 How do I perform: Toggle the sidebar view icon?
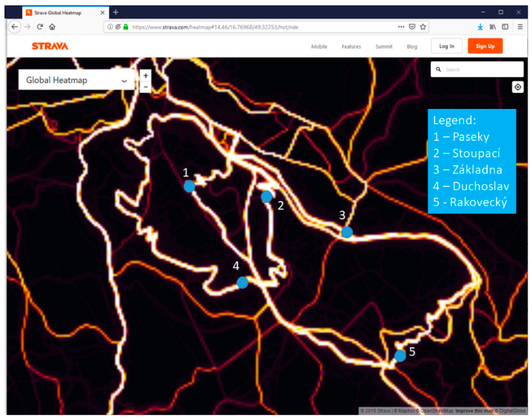[x=505, y=27]
